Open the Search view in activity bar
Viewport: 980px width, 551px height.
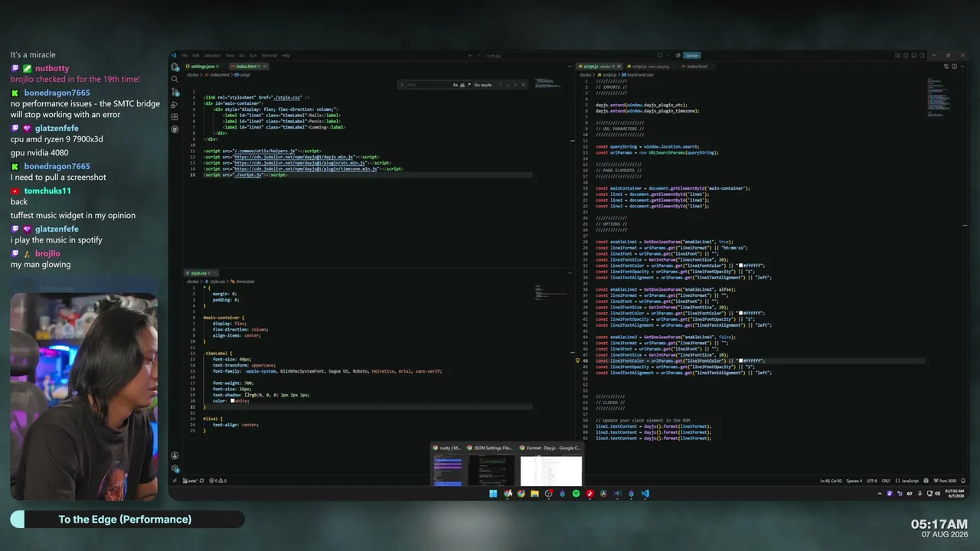(175, 79)
